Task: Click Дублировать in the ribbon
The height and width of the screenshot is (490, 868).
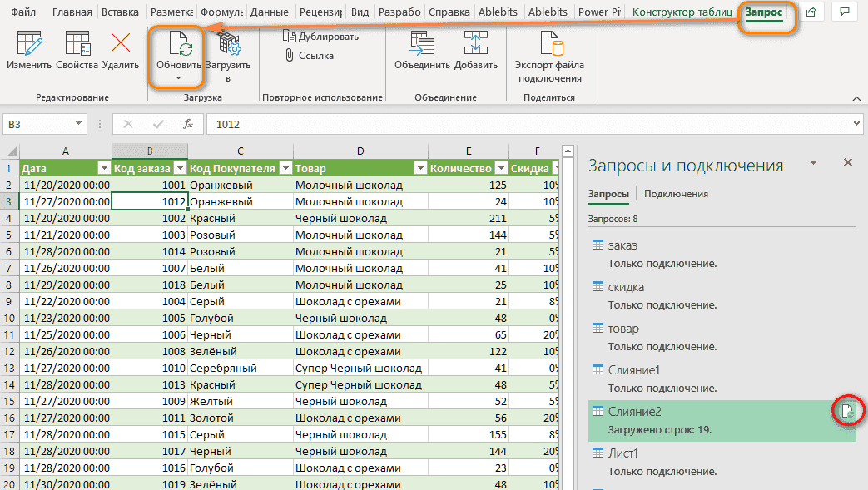Action: point(321,37)
